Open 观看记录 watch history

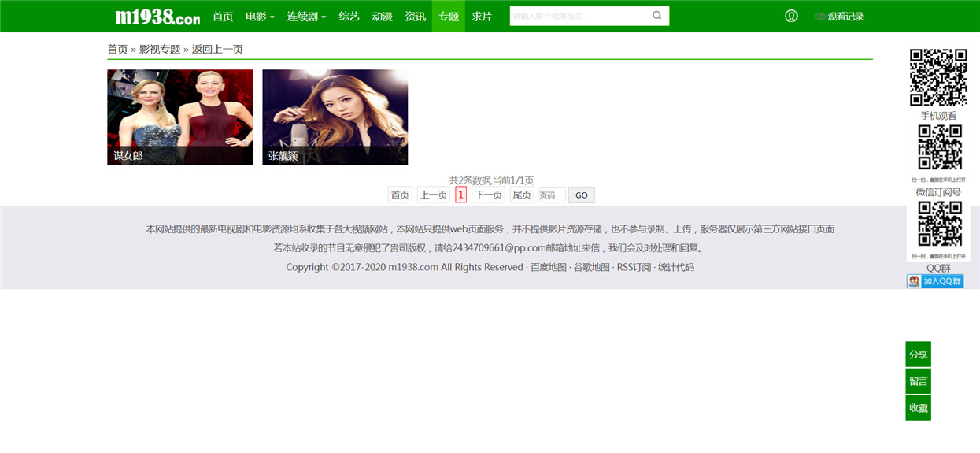839,16
